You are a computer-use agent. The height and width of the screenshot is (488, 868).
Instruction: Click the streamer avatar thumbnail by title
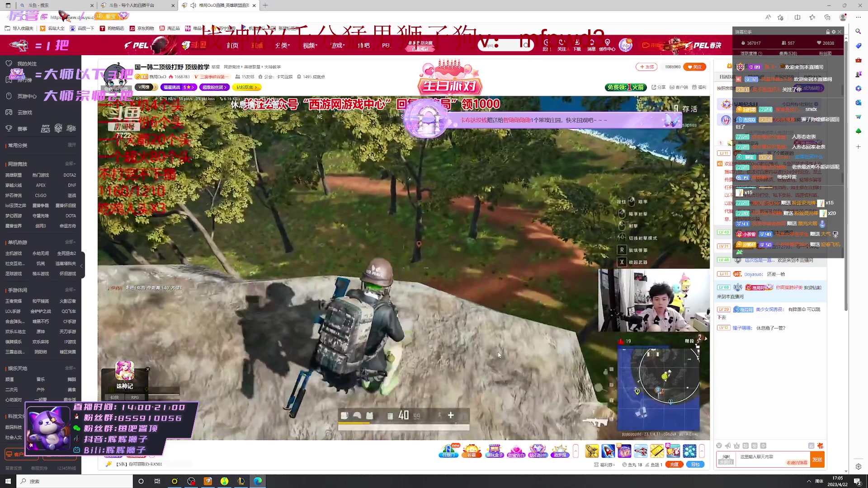point(116,77)
